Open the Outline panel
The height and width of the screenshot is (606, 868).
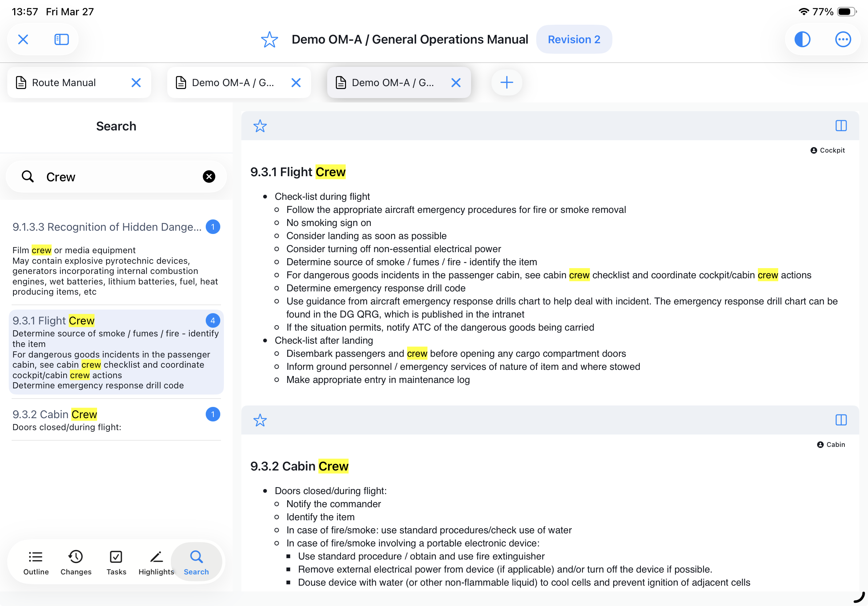[x=36, y=562]
